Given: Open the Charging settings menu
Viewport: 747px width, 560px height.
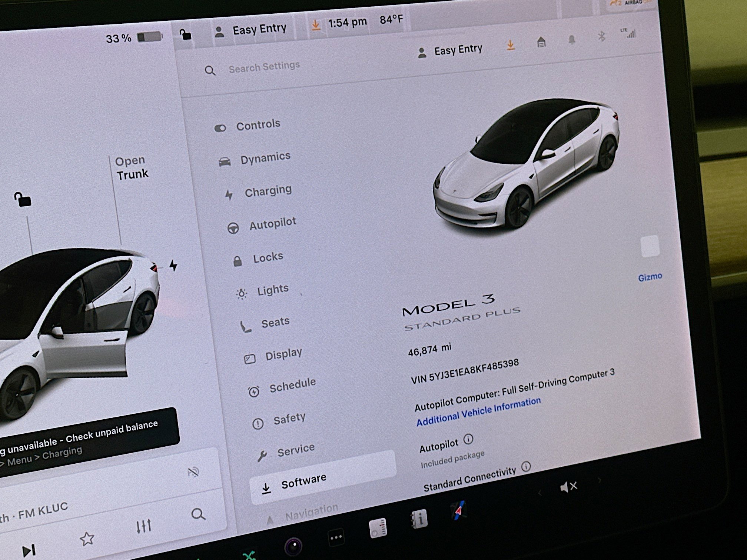Looking at the screenshot, I should [x=259, y=192].
